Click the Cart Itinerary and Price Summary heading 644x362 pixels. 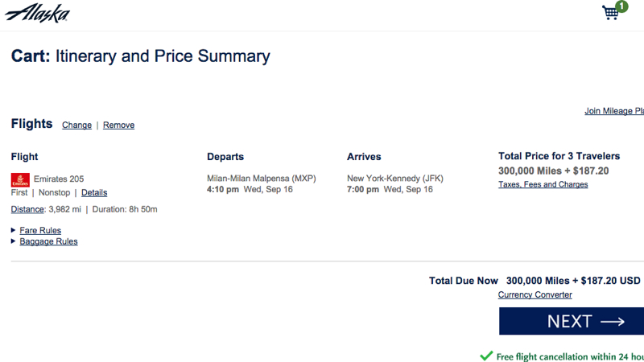click(x=140, y=56)
